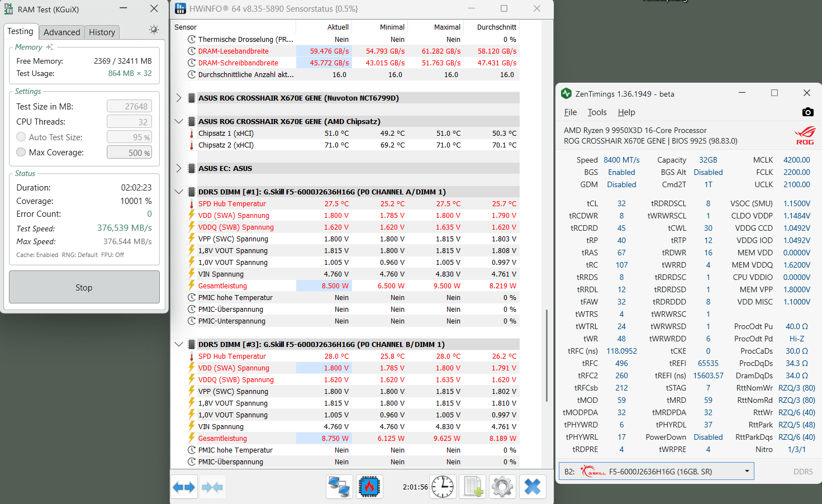Click MCLK value 4200.00
822x504 pixels.
pos(797,160)
